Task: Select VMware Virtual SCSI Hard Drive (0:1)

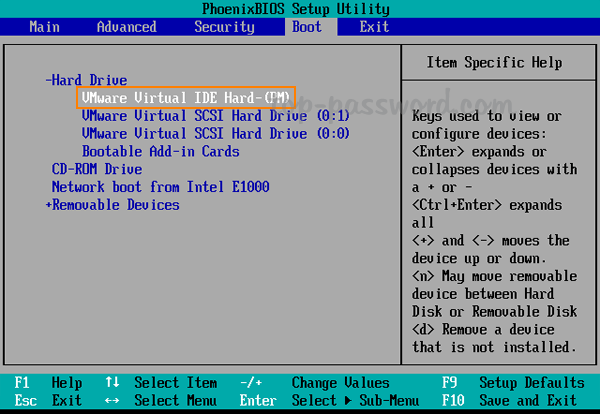Action: click(x=215, y=116)
